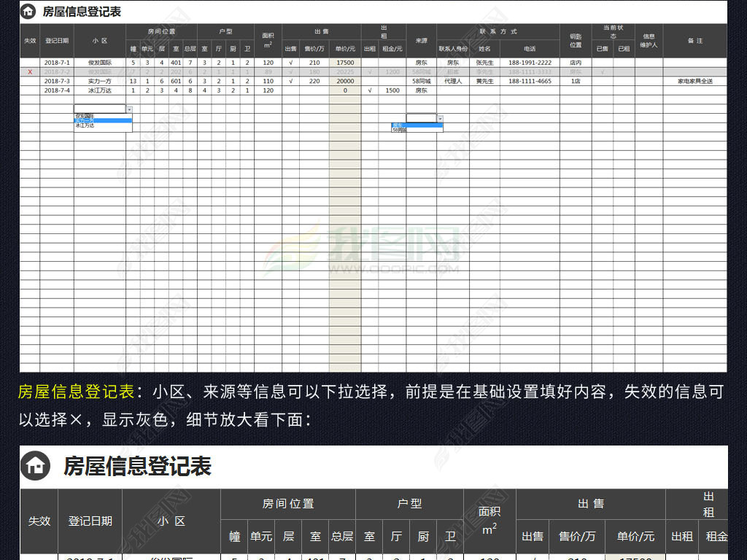Click the 钥匙位置 cell showing 1店
Viewport: 747px width, 560px height.
point(576,81)
